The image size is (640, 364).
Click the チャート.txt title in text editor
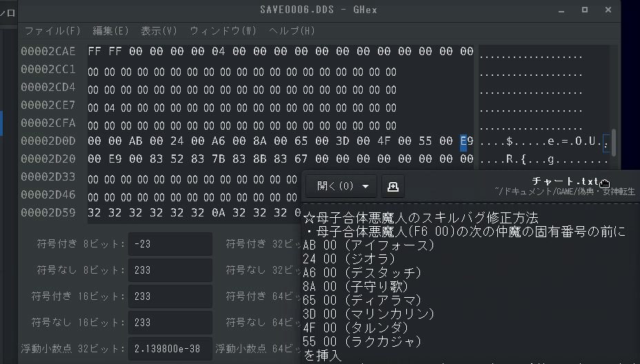pyautogui.click(x=566, y=181)
